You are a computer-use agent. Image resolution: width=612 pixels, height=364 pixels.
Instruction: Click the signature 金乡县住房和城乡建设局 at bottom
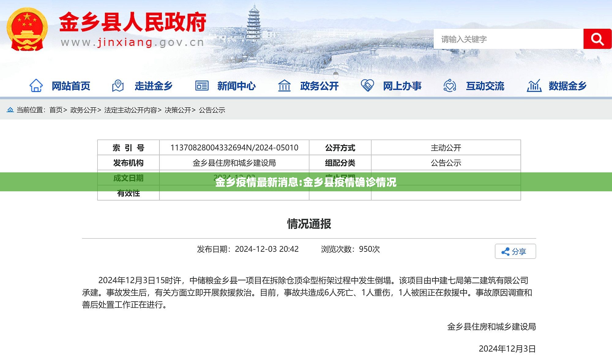[491, 327]
